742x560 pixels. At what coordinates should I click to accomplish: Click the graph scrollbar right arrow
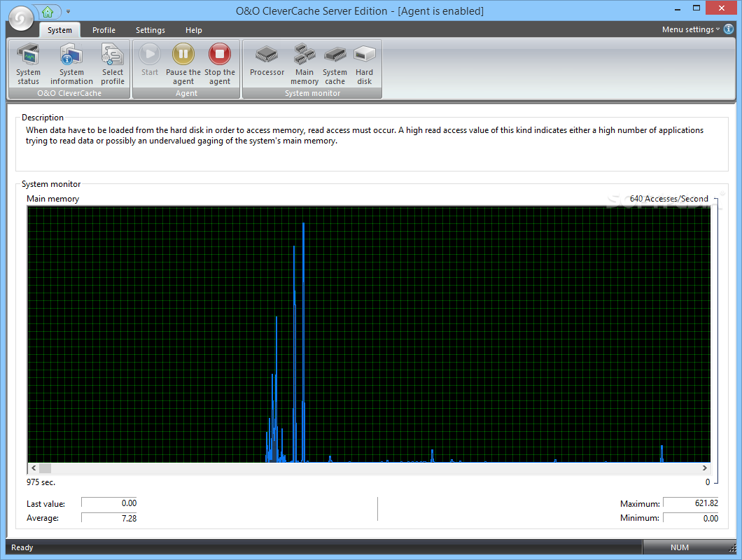(705, 468)
